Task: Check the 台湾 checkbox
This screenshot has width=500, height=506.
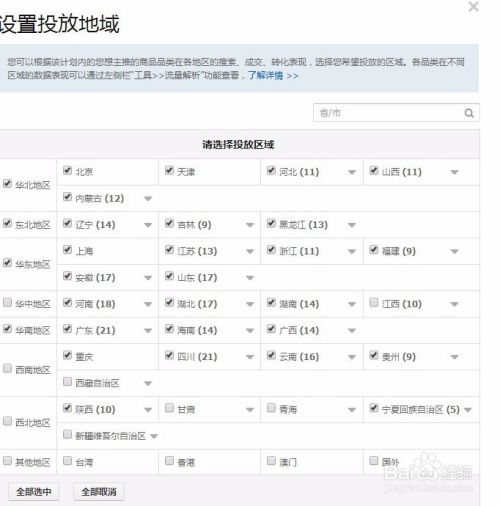Action: coord(67,461)
